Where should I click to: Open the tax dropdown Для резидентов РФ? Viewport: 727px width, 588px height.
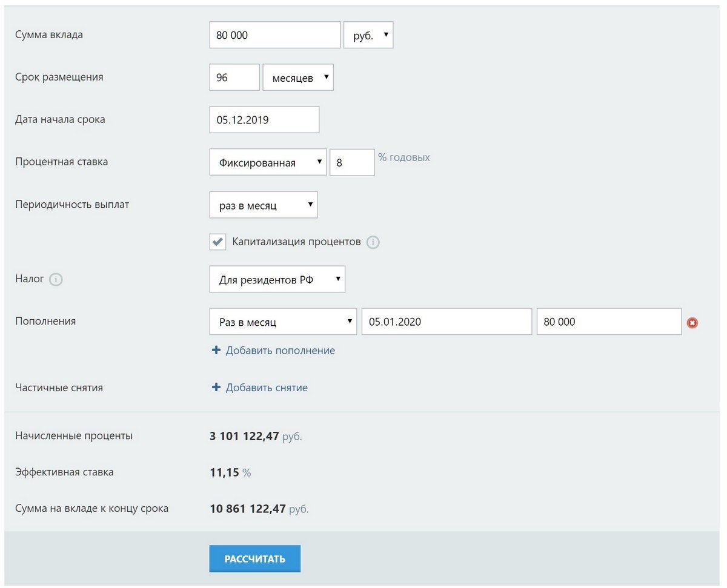(x=277, y=280)
